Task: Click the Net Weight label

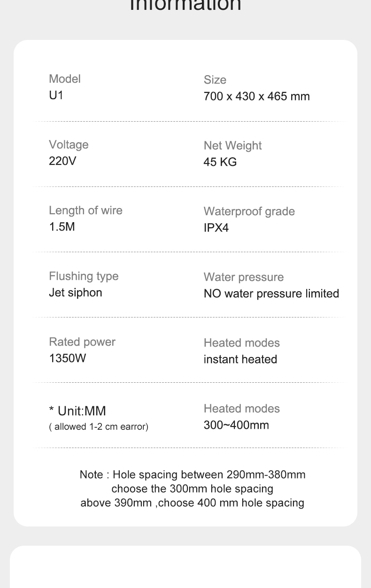Action: [232, 146]
